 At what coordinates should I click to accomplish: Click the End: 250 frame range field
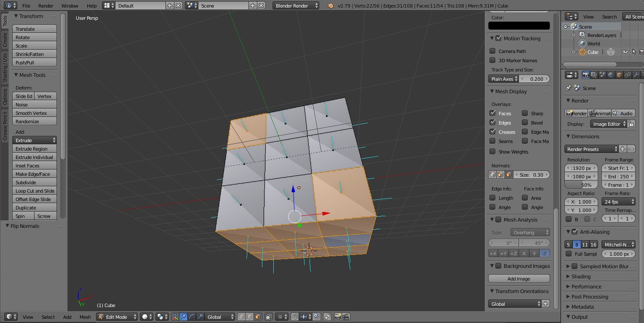click(618, 176)
